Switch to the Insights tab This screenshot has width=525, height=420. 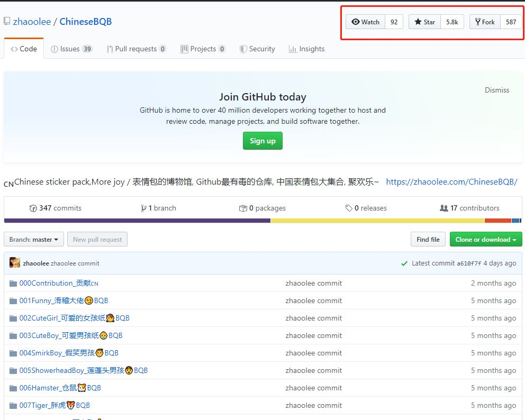307,49
